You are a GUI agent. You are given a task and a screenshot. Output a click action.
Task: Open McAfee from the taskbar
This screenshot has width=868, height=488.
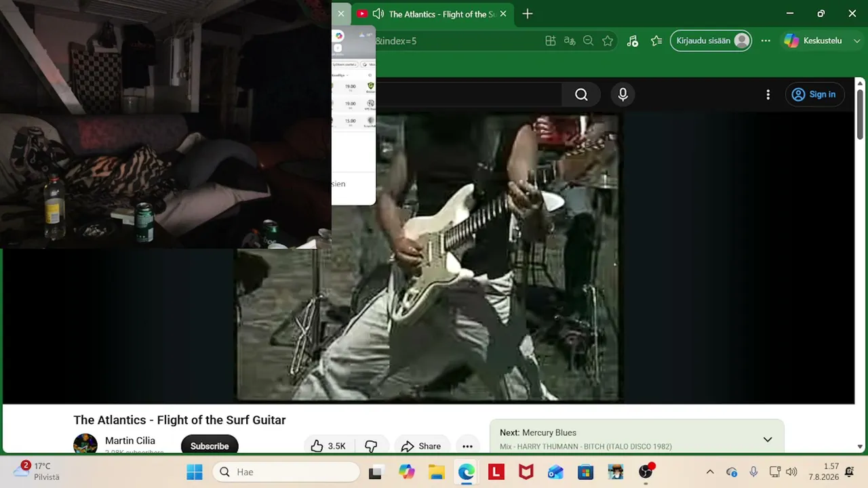click(x=526, y=472)
